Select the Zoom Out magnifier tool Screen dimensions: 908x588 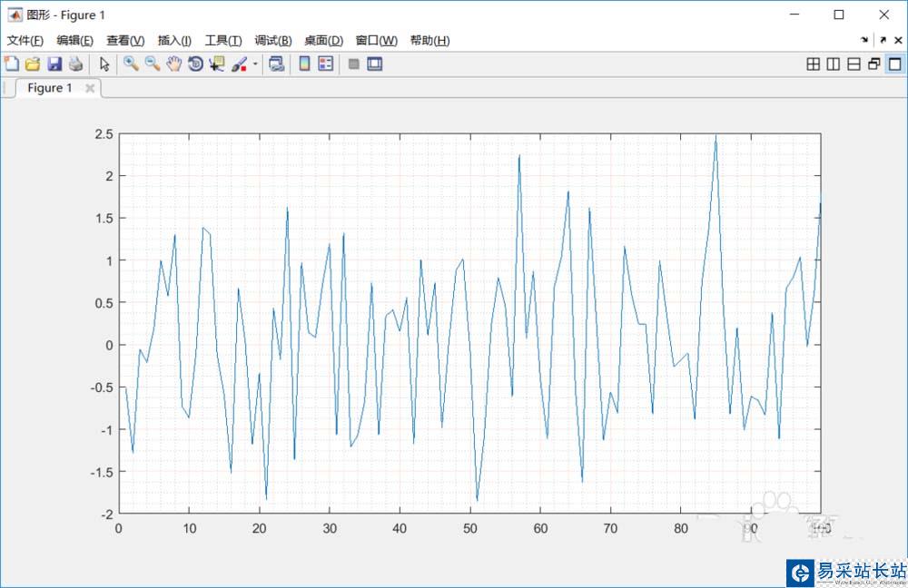click(x=153, y=64)
